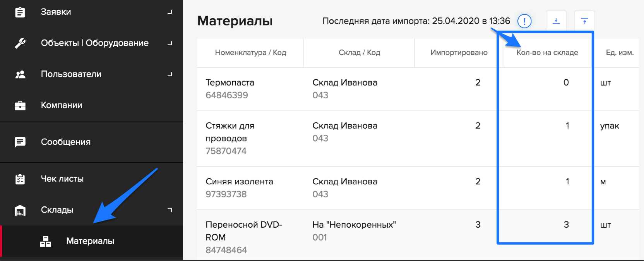The image size is (644, 261).
Task: Click the Кол-во на складе column header
Action: click(547, 53)
